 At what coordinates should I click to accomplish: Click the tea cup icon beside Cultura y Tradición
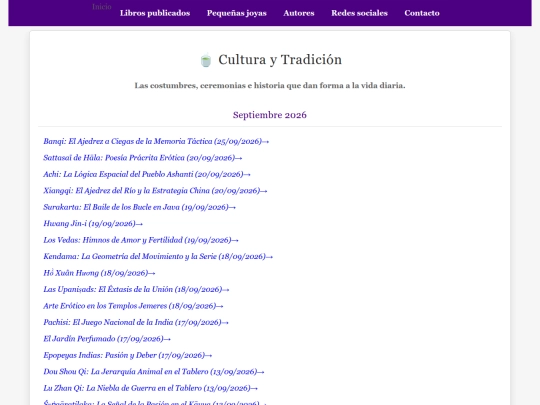pos(206,60)
